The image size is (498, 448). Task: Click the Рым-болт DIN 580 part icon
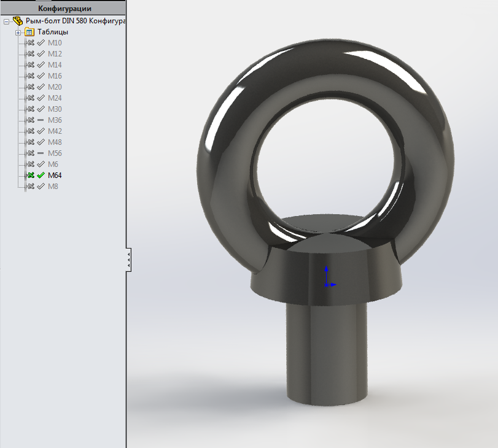tap(17, 21)
